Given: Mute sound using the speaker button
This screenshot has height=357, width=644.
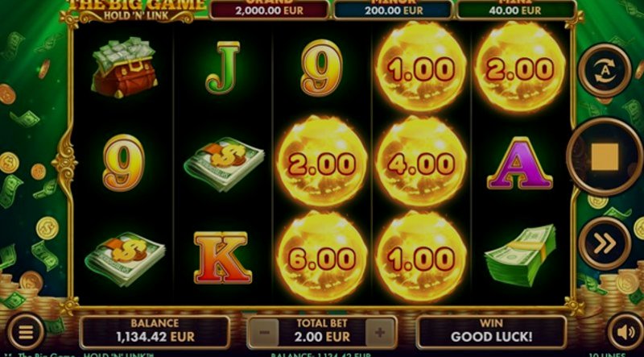Looking at the screenshot, I should (x=625, y=332).
